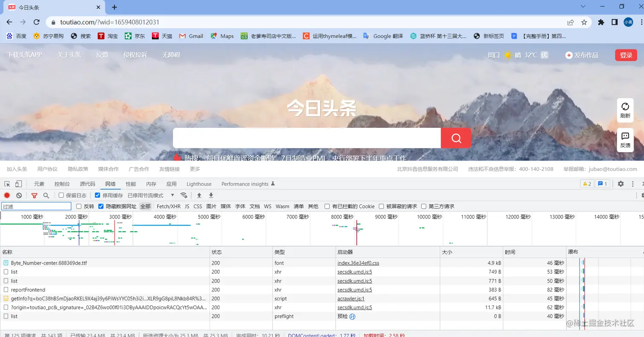Open the index.36e34ef0.css initiator link
The width and height of the screenshot is (644, 337).
pyautogui.click(x=358, y=263)
